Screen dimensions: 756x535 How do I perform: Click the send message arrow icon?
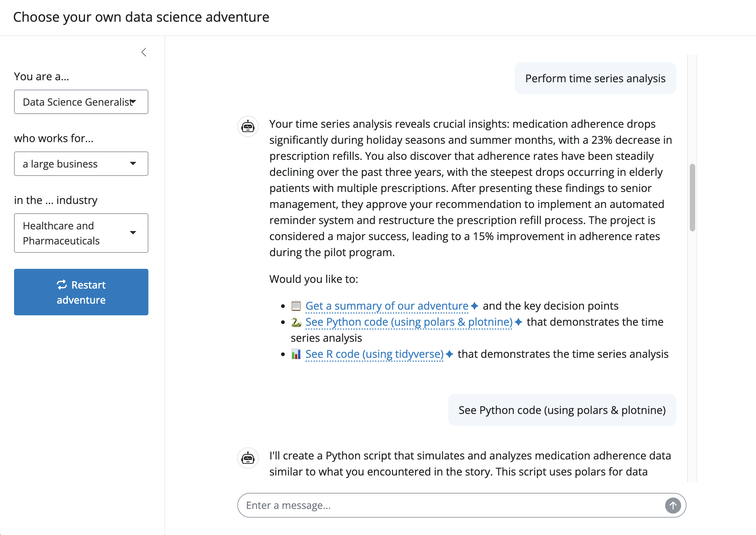tap(673, 505)
